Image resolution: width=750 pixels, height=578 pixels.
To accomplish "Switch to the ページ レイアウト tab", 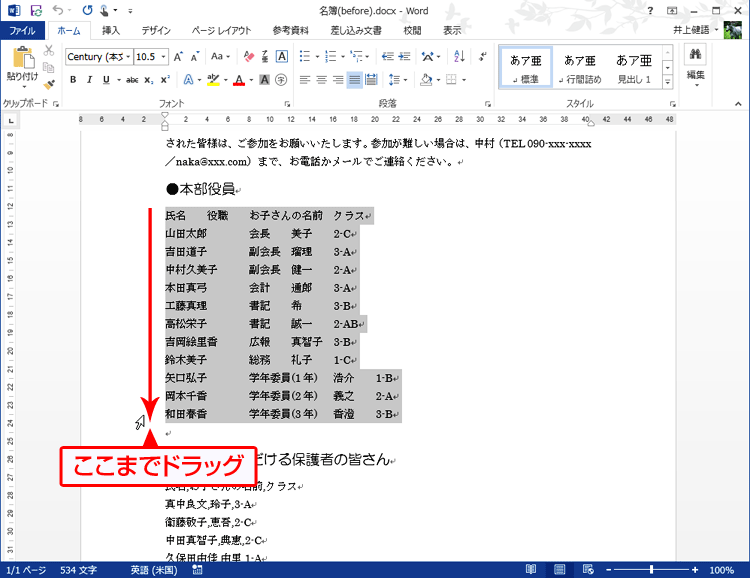I will pyautogui.click(x=221, y=31).
